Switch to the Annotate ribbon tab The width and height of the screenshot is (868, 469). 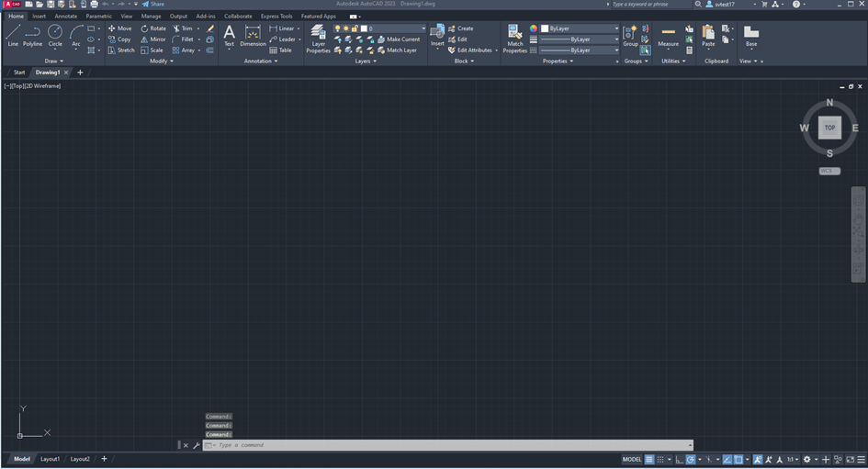pyautogui.click(x=66, y=16)
